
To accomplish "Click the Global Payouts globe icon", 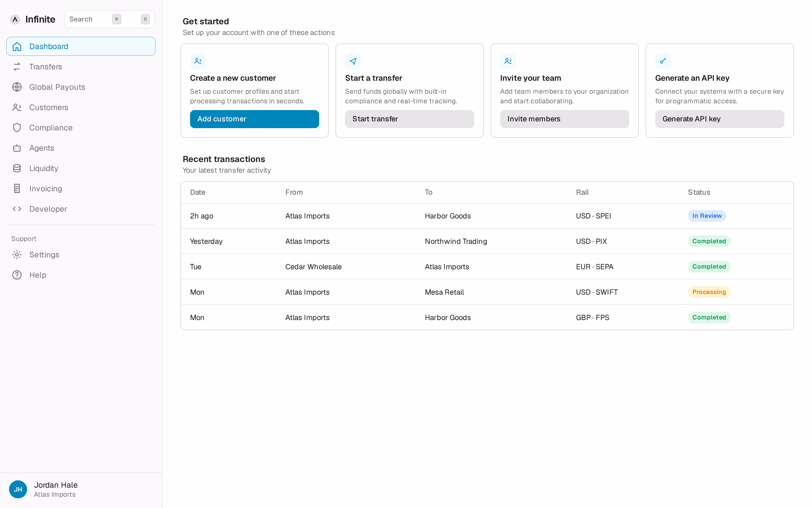I will click(17, 87).
